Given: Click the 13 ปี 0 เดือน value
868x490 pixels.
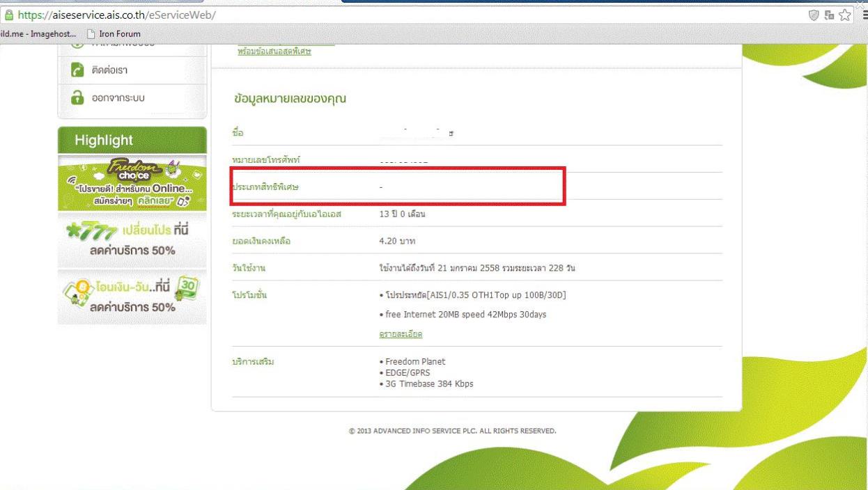Looking at the screenshot, I should point(402,214).
